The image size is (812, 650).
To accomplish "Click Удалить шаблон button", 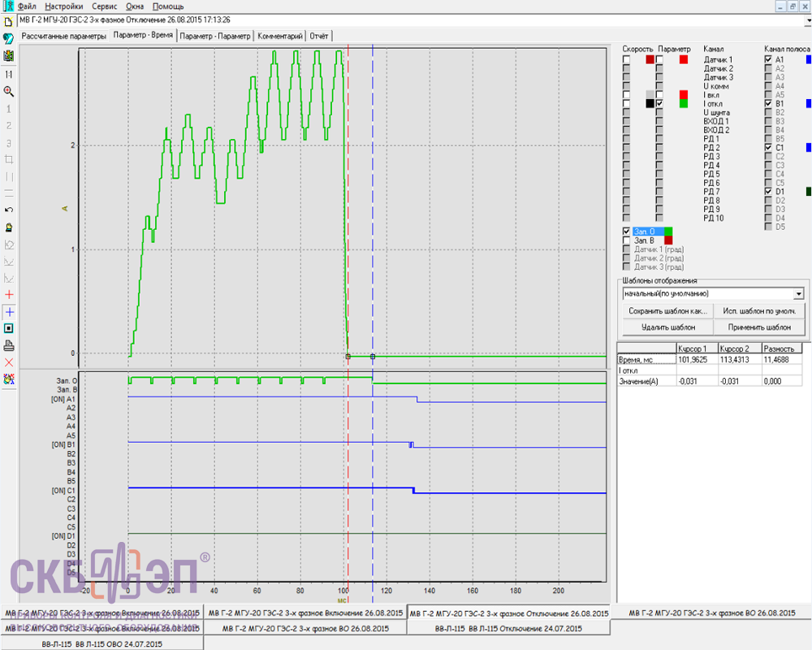I will (x=667, y=327).
